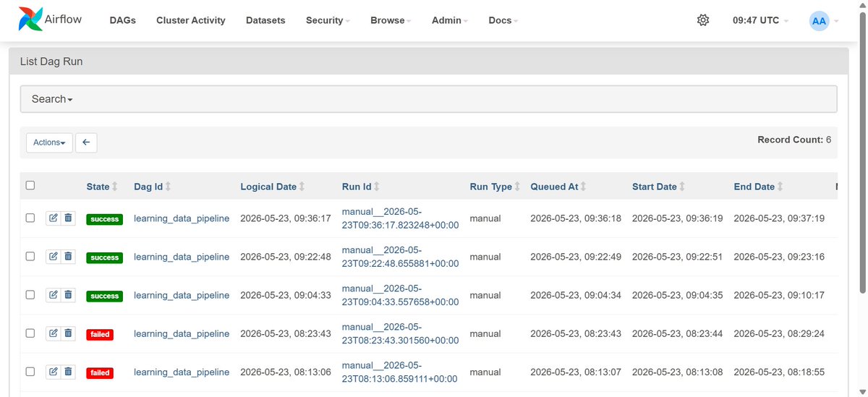This screenshot has width=868, height=397.
Task: Click start date 2026-05-23, 09:04:35
Action: 677,295
